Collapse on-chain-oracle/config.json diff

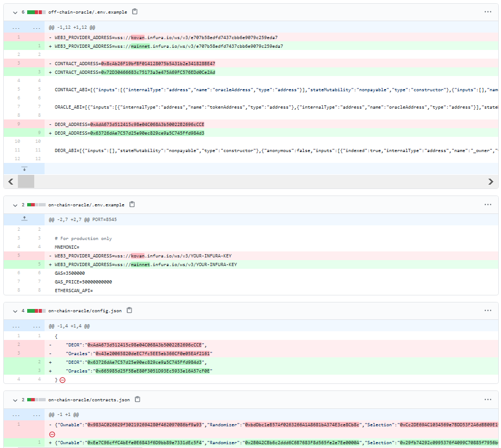coord(15,311)
